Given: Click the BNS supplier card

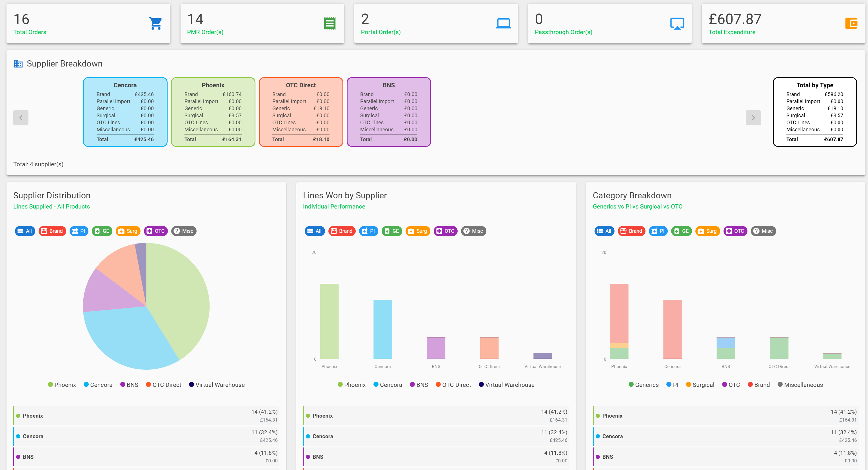Looking at the screenshot, I should [x=389, y=112].
